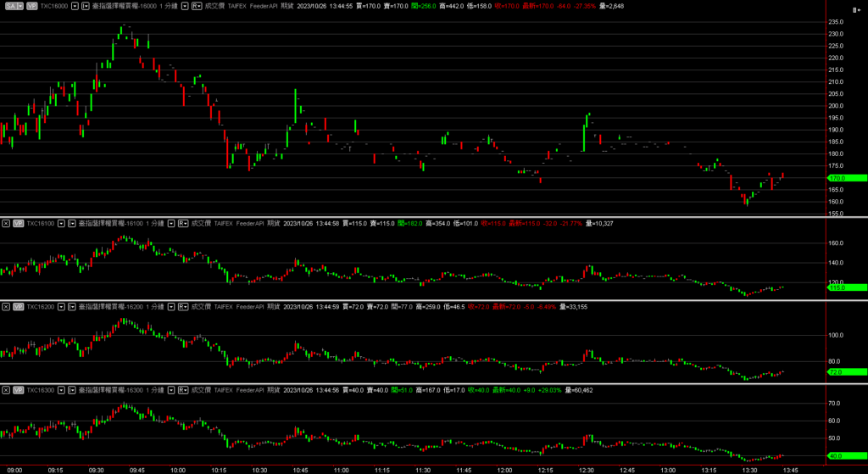Click the 13:45 time axis label
This screenshot has width=868, height=474.
click(791, 470)
